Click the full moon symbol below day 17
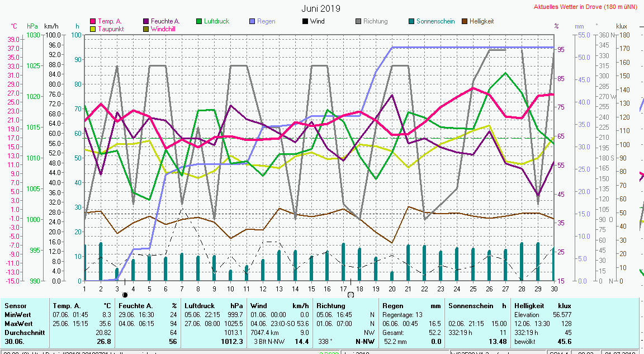The width and height of the screenshot is (644, 354). pyautogui.click(x=351, y=295)
